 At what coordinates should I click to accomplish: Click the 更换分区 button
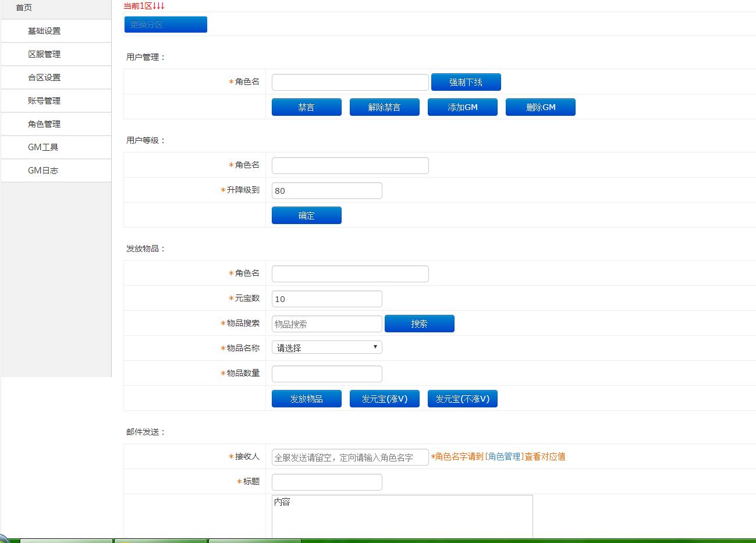point(165,24)
